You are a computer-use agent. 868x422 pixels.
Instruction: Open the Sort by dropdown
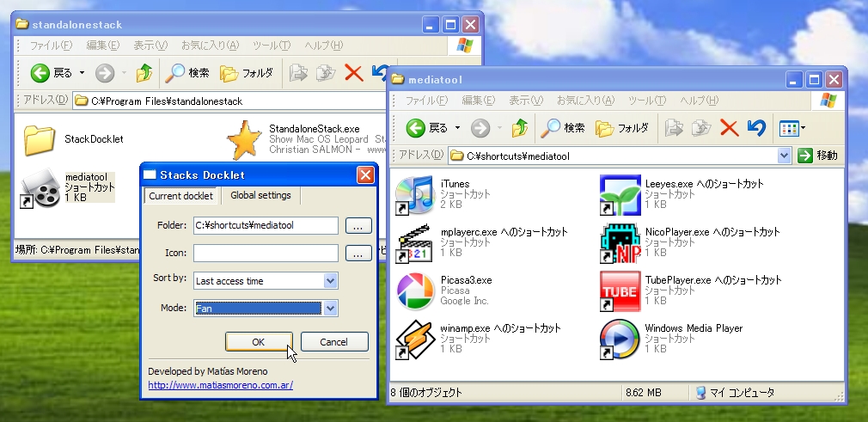[331, 281]
